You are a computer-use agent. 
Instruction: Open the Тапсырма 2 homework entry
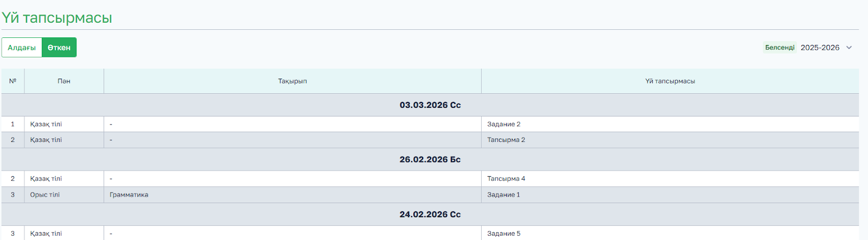[x=506, y=140]
